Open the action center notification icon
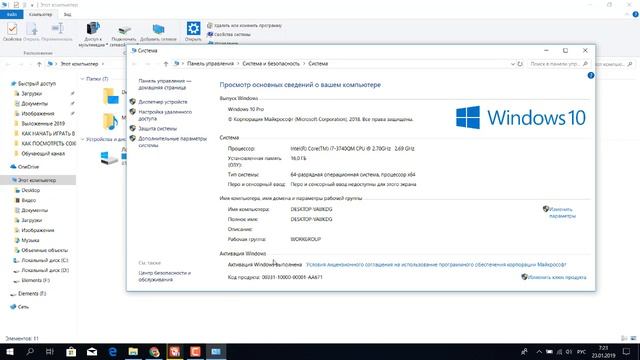 pyautogui.click(x=627, y=351)
